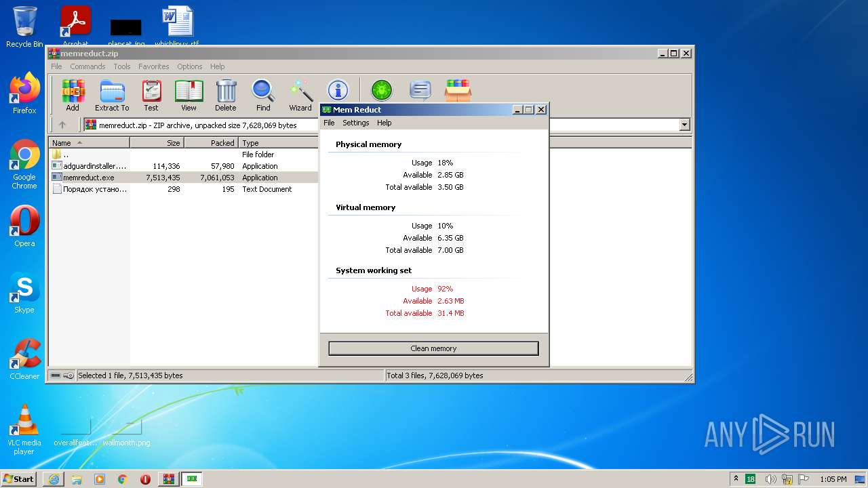Open the Recycle Bin on desktop
This screenshot has height=488, width=868.
[x=24, y=27]
